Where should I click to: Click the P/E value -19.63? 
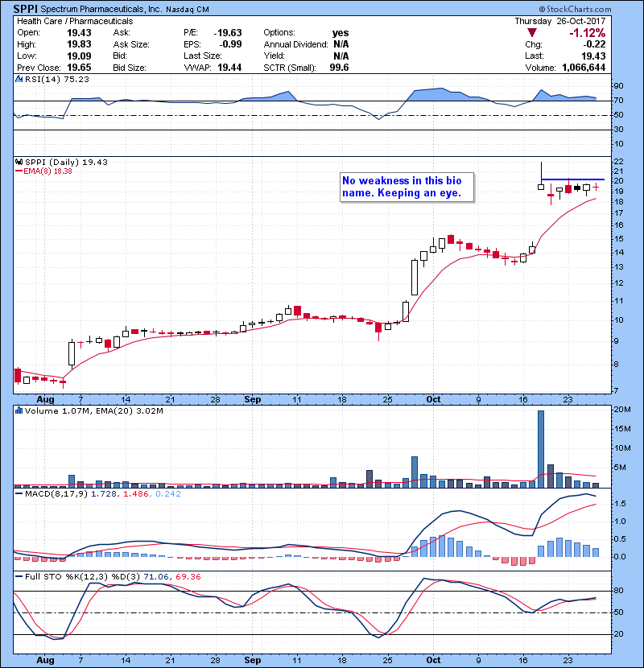[228, 33]
